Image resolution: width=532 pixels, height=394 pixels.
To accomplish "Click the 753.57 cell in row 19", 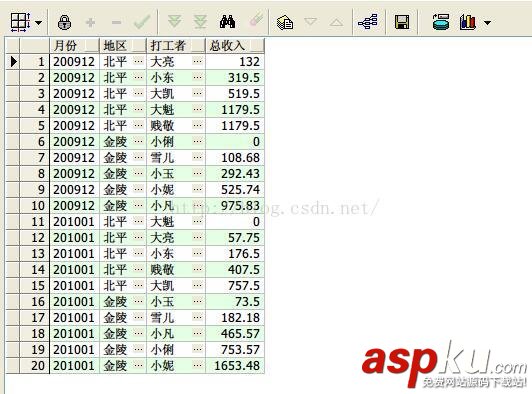I will [235, 349].
